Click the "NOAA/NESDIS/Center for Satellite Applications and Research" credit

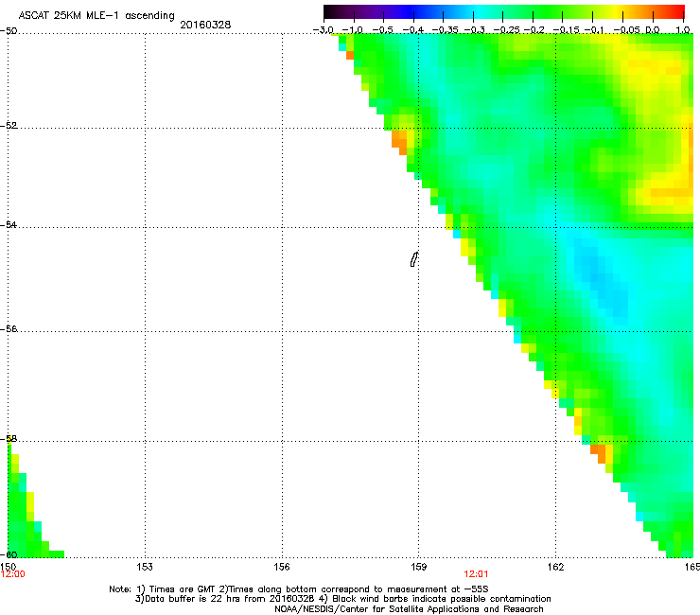point(409,609)
